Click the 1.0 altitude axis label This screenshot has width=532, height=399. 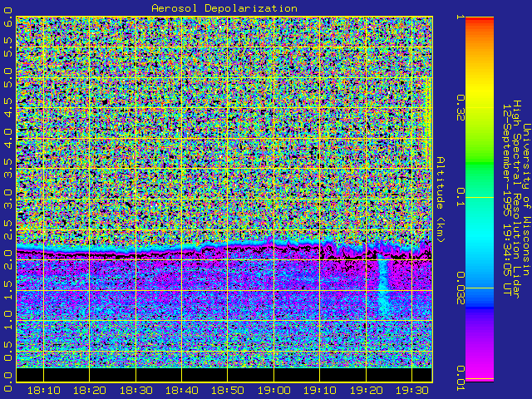pos(7,321)
